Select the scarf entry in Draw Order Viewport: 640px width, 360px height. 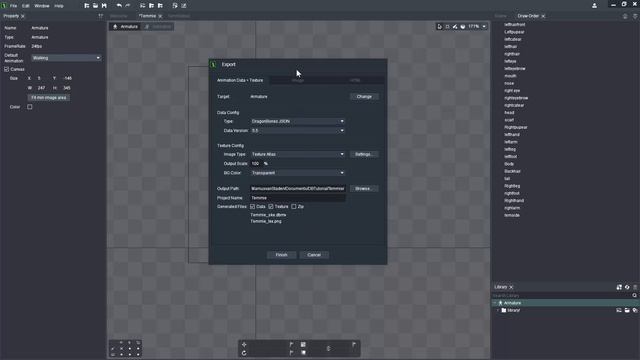pyautogui.click(x=509, y=120)
